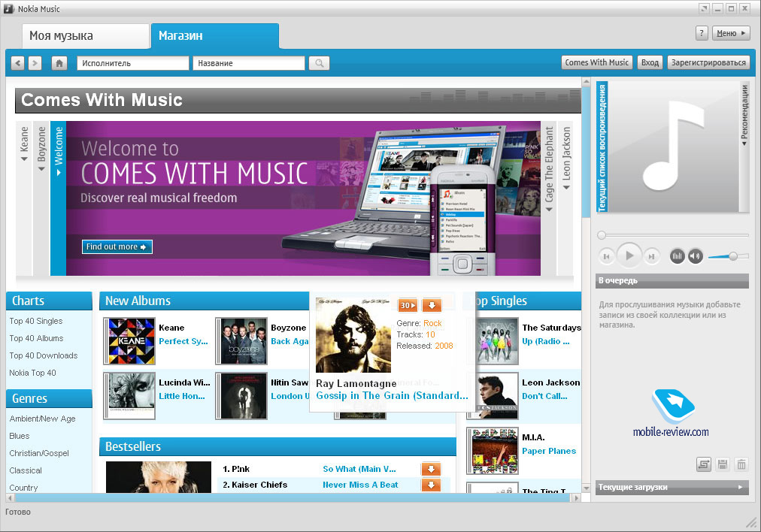The height and width of the screenshot is (532, 761).
Task: Mute audio with the speaker icon
Action: click(696, 256)
